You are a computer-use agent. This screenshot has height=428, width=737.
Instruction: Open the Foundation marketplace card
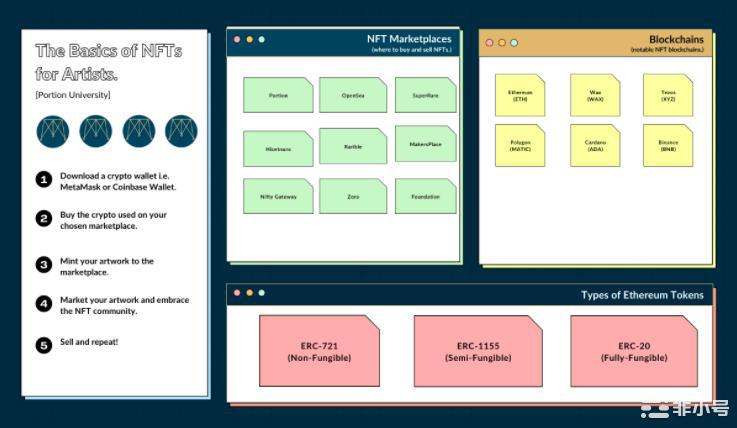[425, 196]
